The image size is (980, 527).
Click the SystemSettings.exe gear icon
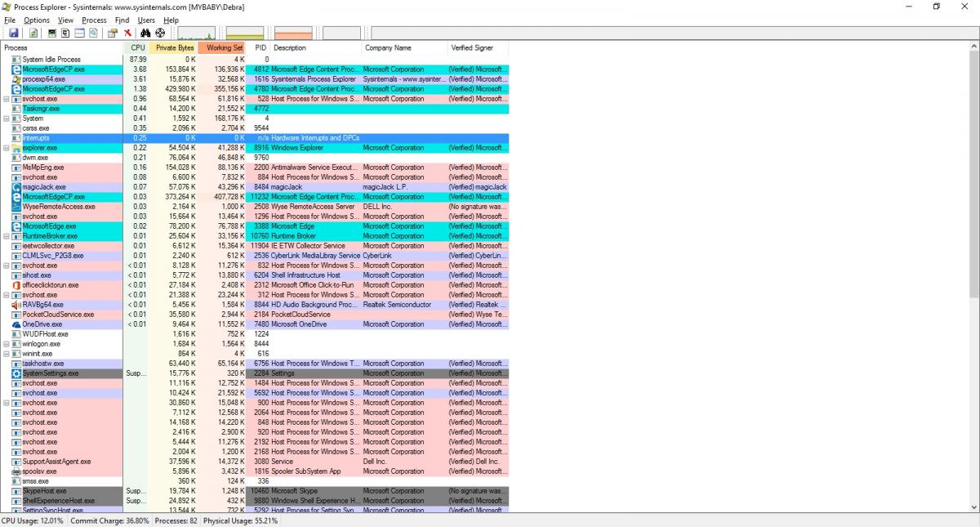[16, 373]
